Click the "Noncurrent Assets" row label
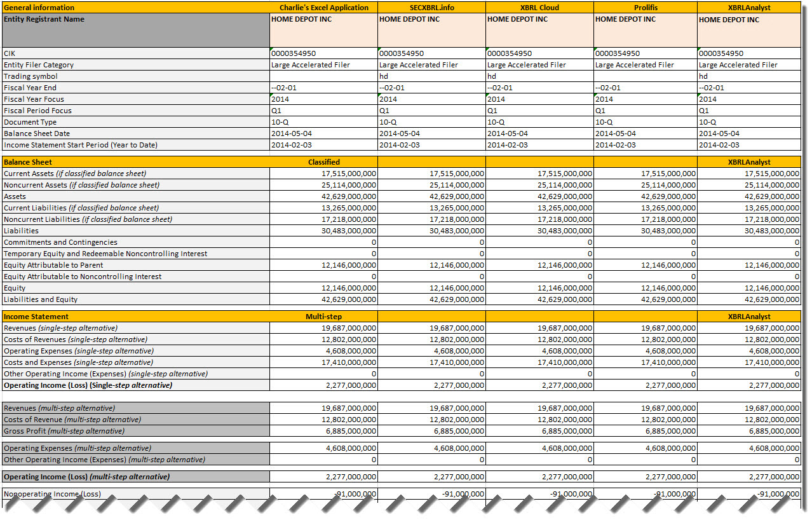The width and height of the screenshot is (812, 520). click(136, 185)
